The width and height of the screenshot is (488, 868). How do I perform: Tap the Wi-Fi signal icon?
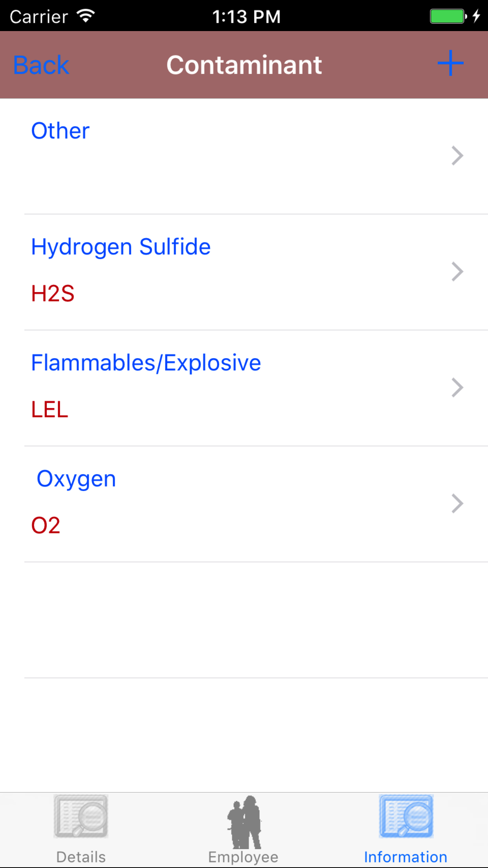click(x=86, y=17)
